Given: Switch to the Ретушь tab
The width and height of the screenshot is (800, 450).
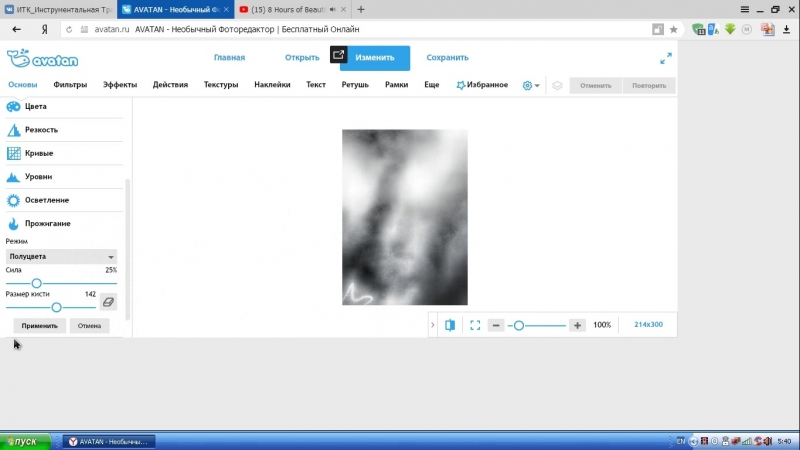Looking at the screenshot, I should click(355, 85).
